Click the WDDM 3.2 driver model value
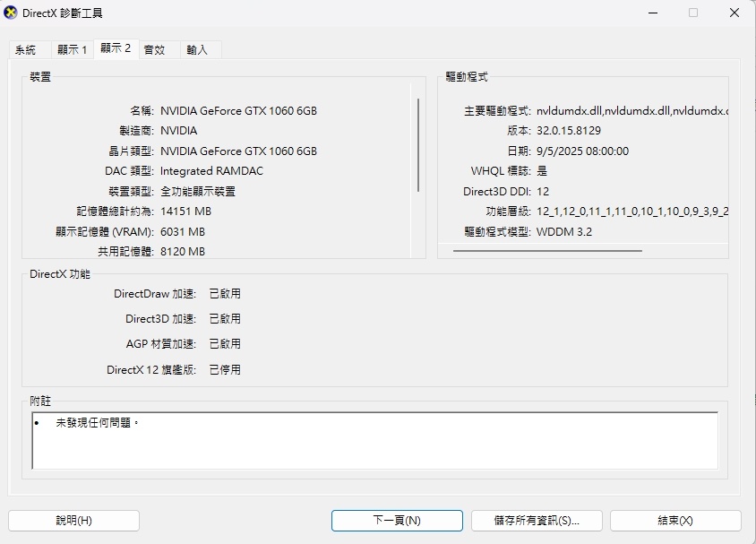This screenshot has height=544, width=756. pyautogui.click(x=564, y=232)
